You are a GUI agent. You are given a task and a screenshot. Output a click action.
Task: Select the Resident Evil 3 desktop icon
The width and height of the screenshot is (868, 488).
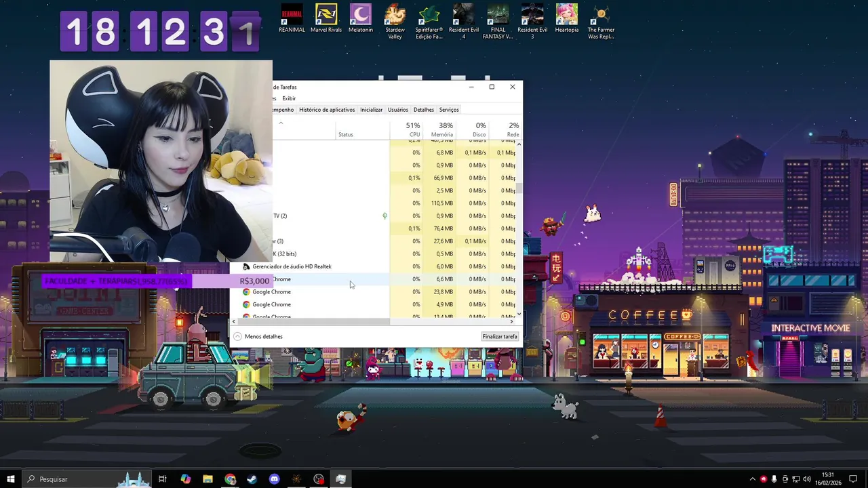pyautogui.click(x=532, y=22)
